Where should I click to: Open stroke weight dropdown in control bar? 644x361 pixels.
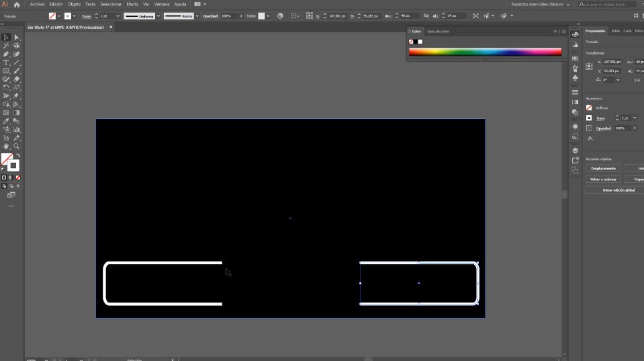[118, 16]
